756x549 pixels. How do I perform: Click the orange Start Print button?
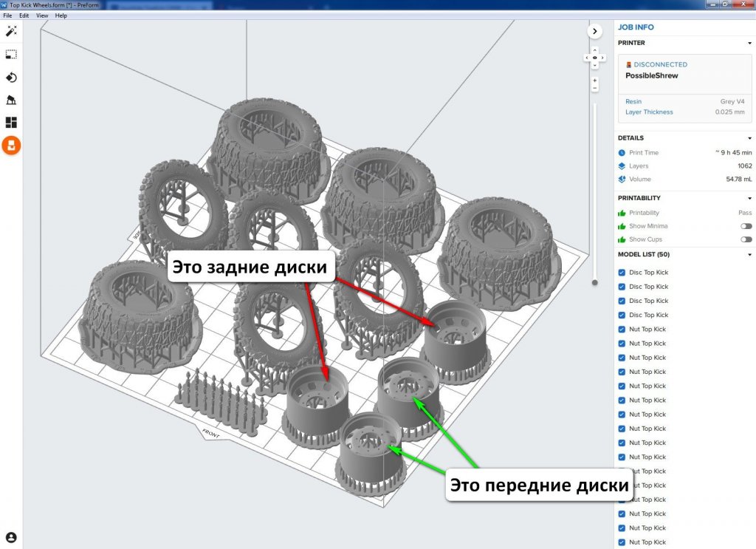[11, 146]
